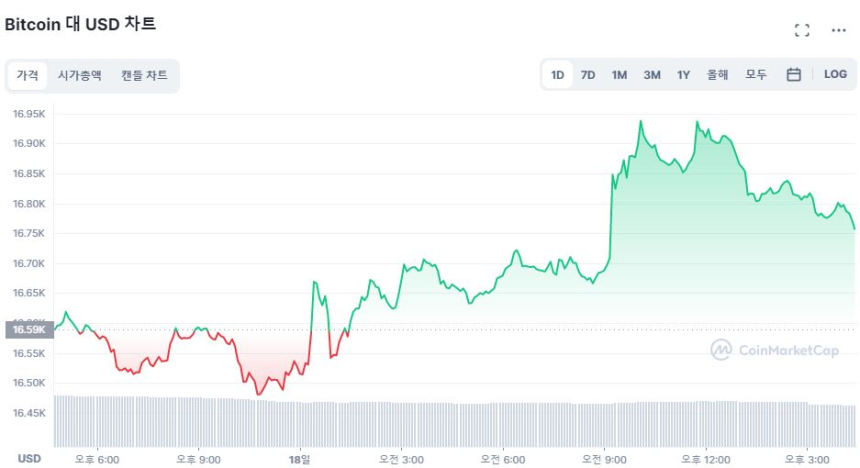This screenshot has height=468, width=860.
Task: Open the calendar date range picker
Action: pos(793,75)
